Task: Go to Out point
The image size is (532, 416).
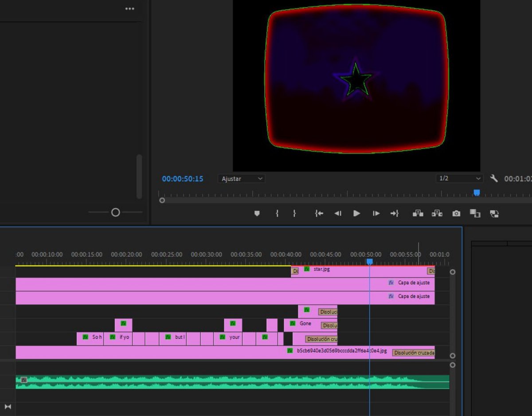Action: point(395,213)
